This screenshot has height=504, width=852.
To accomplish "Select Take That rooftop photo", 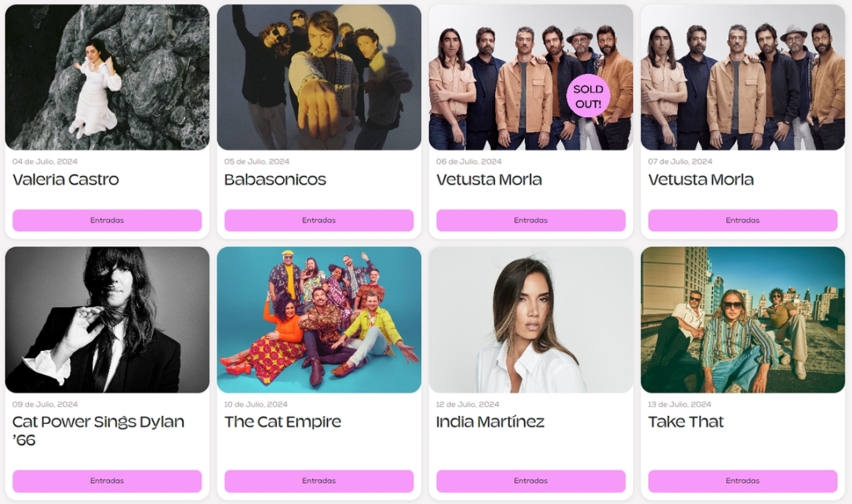I will pyautogui.click(x=743, y=320).
